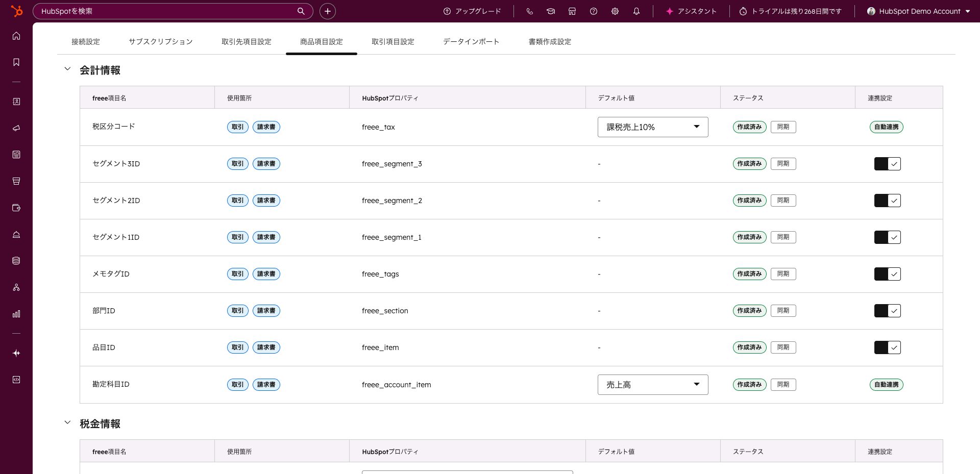Open the Marketing megaphone sidebar icon
The width and height of the screenshot is (980, 474).
(16, 128)
